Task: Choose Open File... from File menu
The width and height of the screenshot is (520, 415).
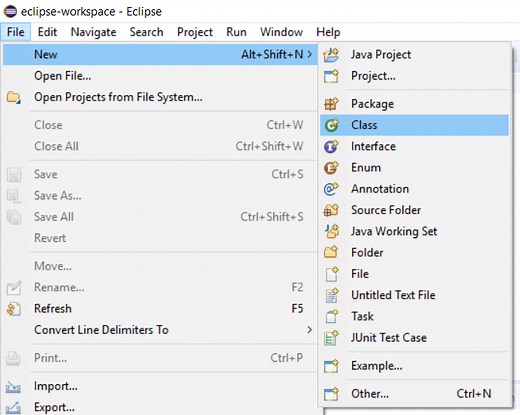Action: click(x=62, y=76)
